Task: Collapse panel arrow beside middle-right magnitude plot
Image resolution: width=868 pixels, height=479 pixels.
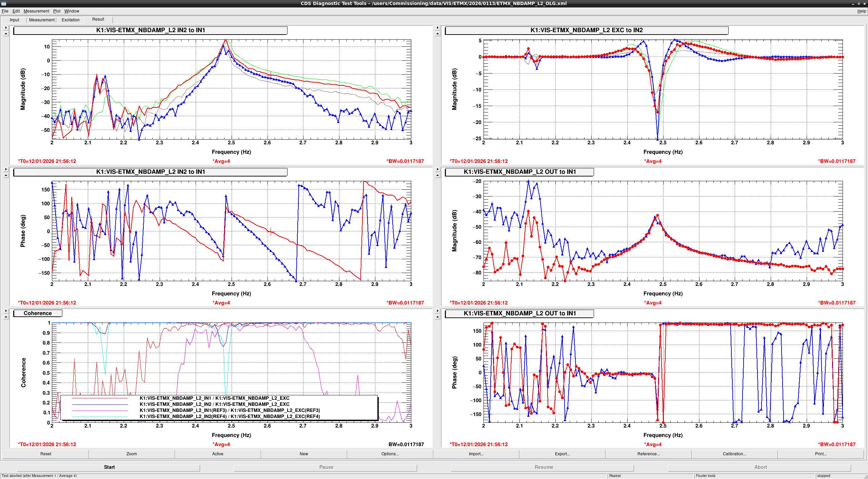Action: pos(437,175)
